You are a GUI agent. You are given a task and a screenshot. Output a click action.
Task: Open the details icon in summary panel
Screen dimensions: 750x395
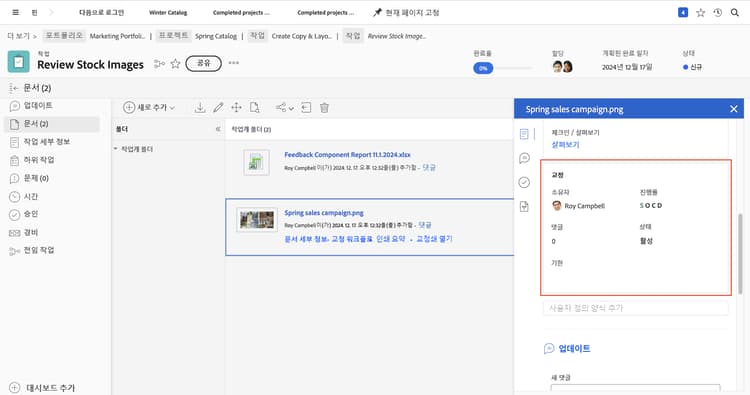click(524, 134)
